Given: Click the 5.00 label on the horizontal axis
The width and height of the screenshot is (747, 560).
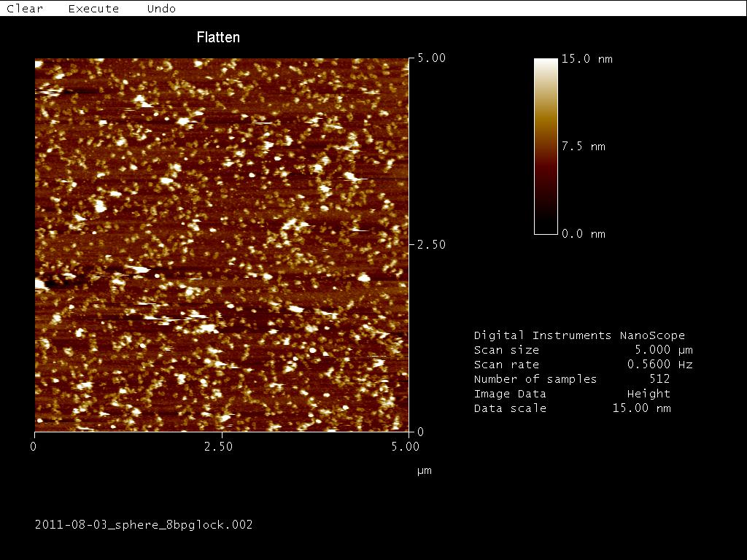Looking at the screenshot, I should click(405, 446).
